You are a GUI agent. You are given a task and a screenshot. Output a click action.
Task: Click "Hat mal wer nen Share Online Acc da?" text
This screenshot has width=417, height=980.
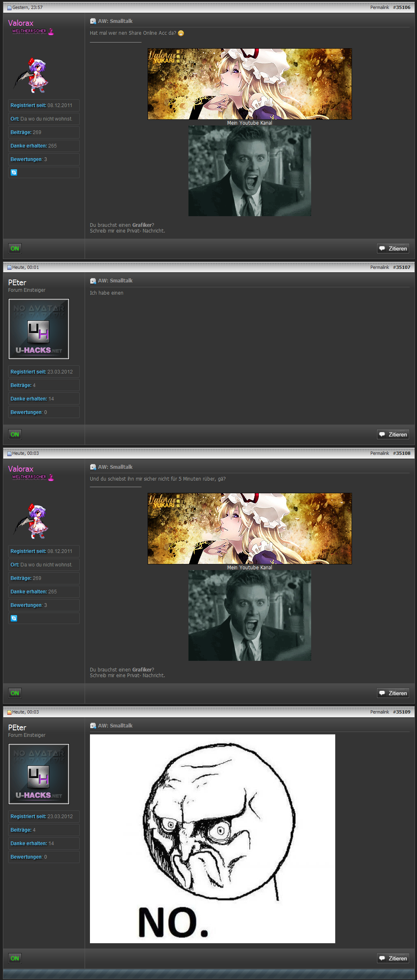[133, 33]
